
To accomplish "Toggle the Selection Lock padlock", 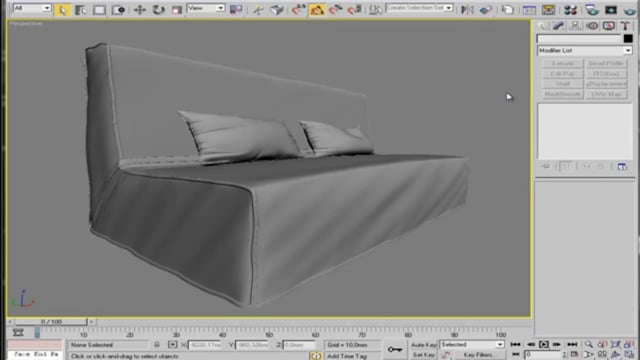I will pyautogui.click(x=157, y=345).
